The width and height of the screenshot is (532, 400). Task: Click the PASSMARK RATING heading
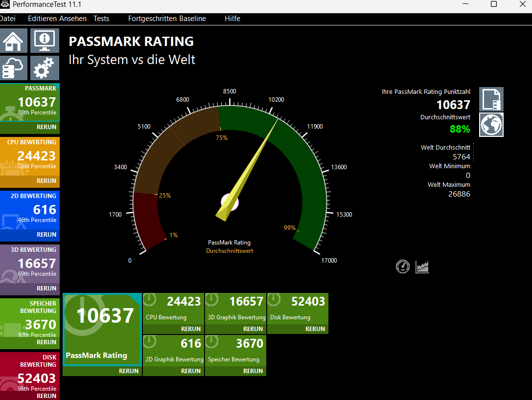131,42
